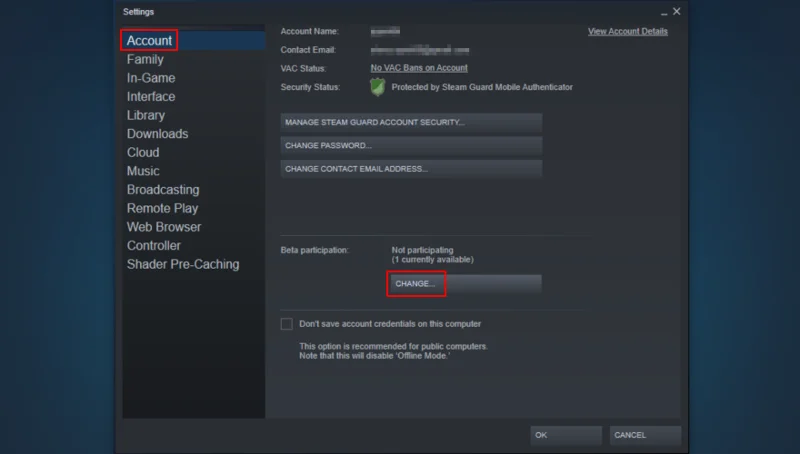Open No VAC Bans on Account link
The image size is (800, 454).
(419, 68)
